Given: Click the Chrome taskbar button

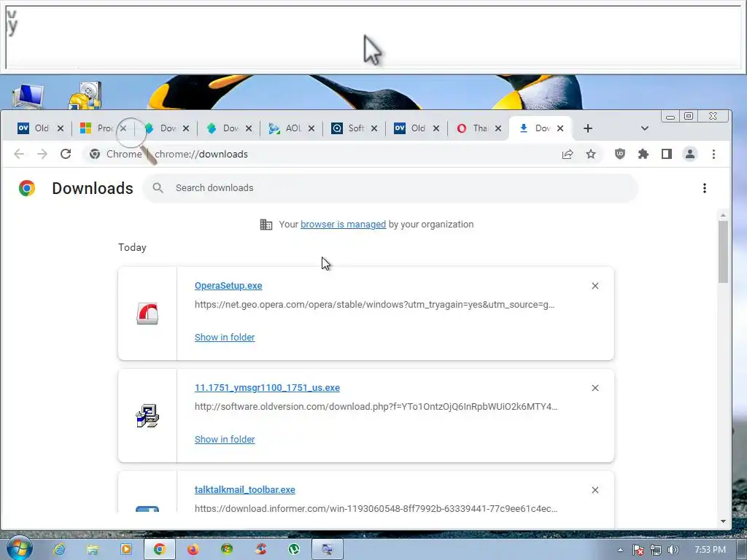Looking at the screenshot, I should pyautogui.click(x=160, y=550).
